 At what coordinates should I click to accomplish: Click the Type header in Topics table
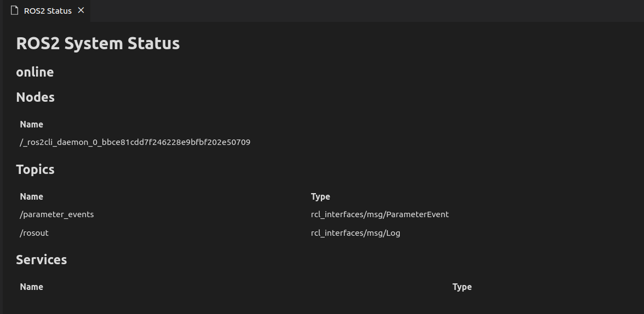tap(320, 196)
